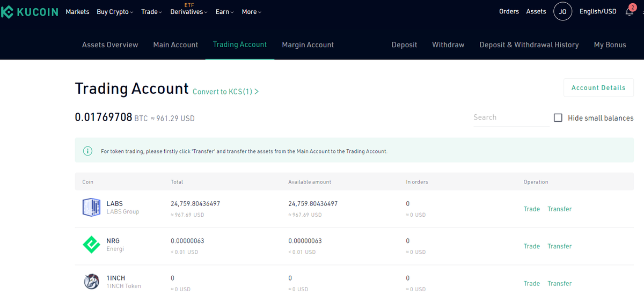
Task: Click the LABS coin icon
Action: [x=91, y=207]
